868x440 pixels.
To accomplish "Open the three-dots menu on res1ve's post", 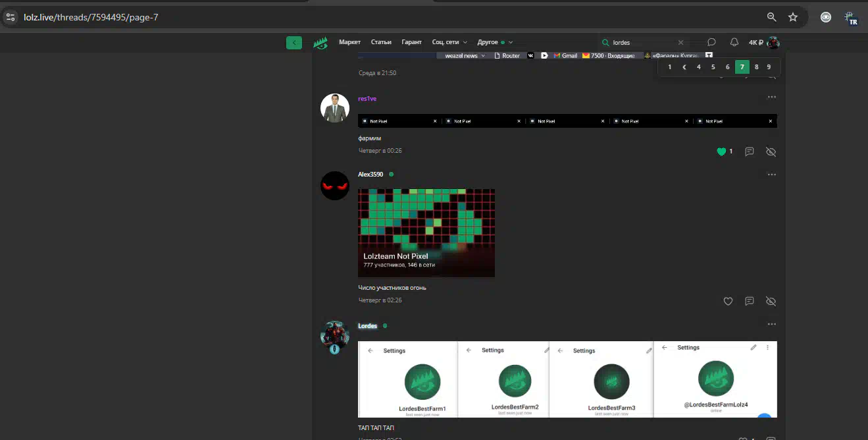I will tap(772, 97).
